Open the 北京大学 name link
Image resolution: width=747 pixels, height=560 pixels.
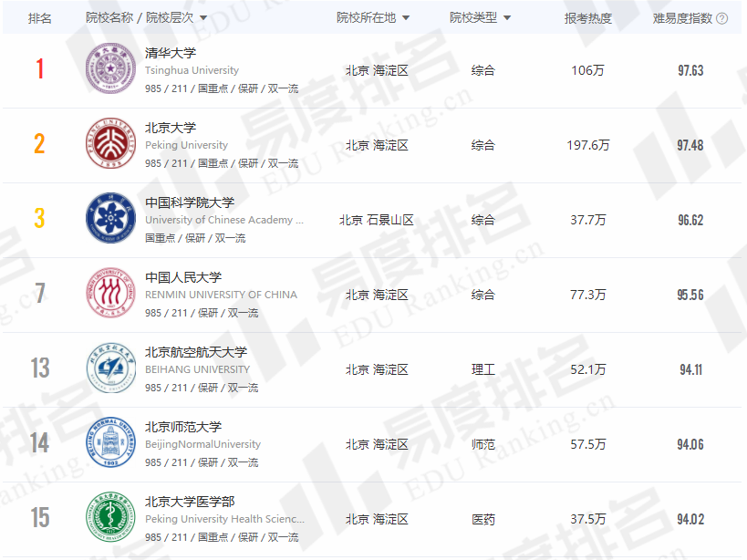click(x=171, y=128)
